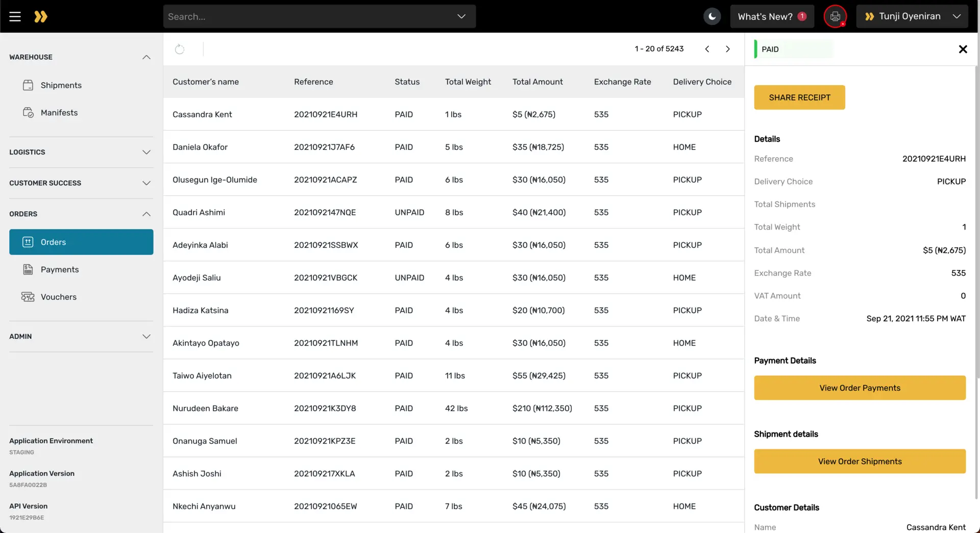
Task: Click the Reference column header
Action: (313, 82)
